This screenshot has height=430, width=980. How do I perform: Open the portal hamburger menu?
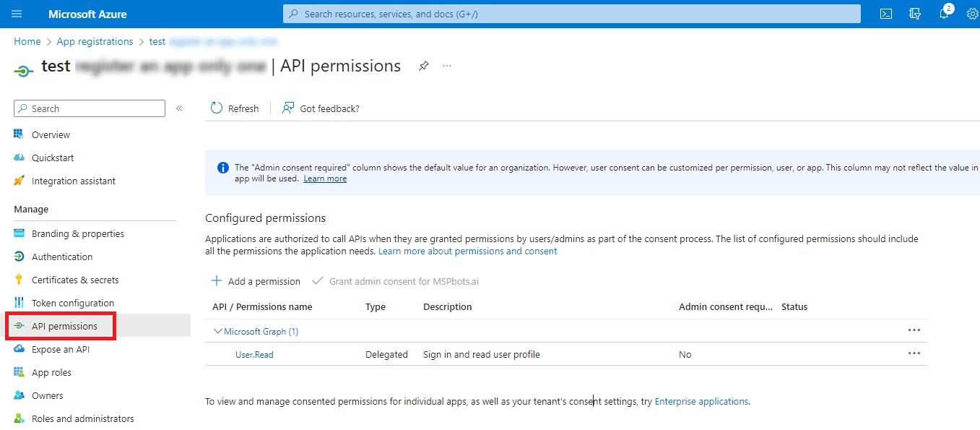[x=16, y=12]
